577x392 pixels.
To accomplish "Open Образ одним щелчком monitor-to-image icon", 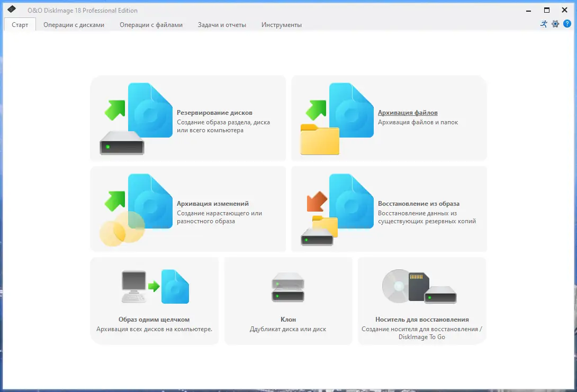I will pyautogui.click(x=154, y=286).
